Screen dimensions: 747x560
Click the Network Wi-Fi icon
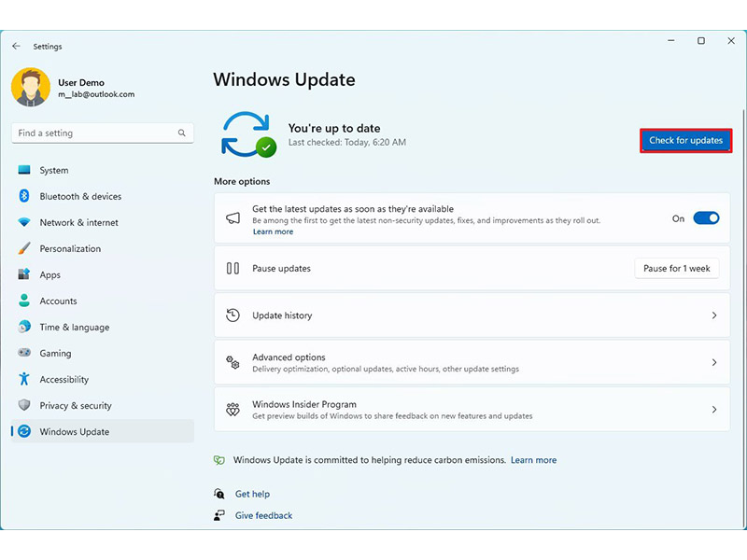point(24,222)
